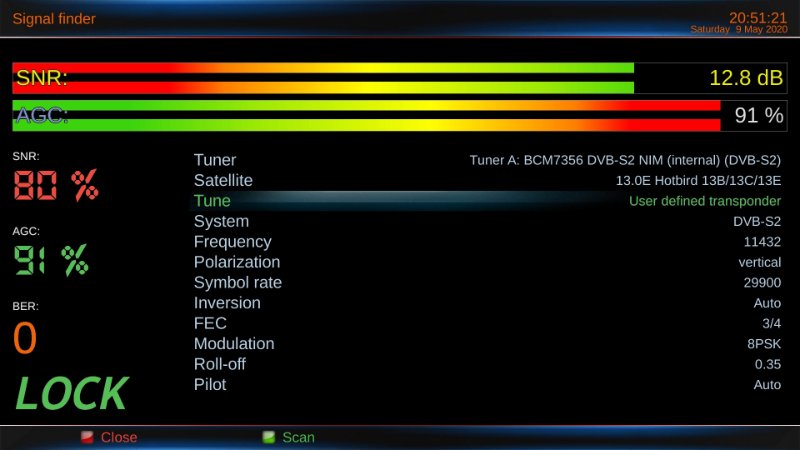Select the Satellite setting row
The width and height of the screenshot is (800, 450).
tap(487, 181)
